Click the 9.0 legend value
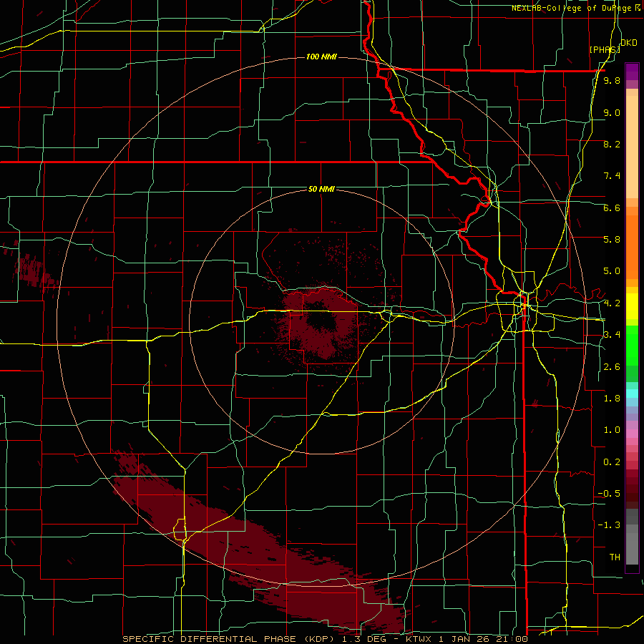Viewport: 644px width, 644px height. click(x=612, y=112)
